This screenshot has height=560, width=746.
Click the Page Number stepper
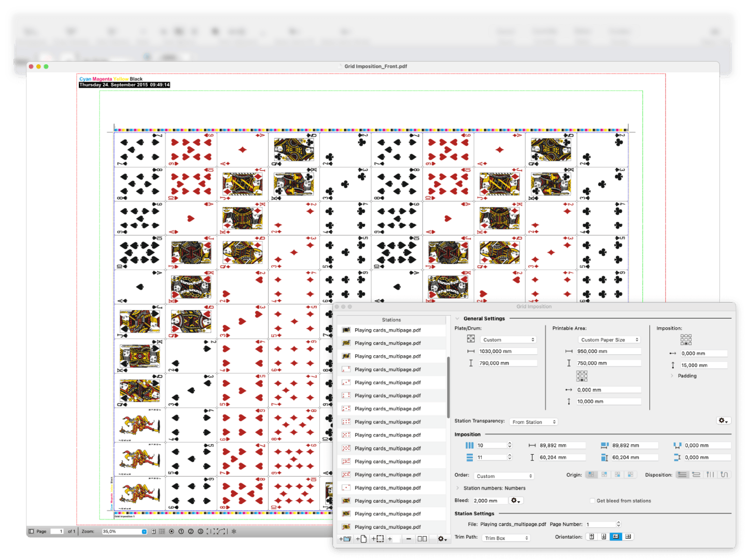[618, 524]
